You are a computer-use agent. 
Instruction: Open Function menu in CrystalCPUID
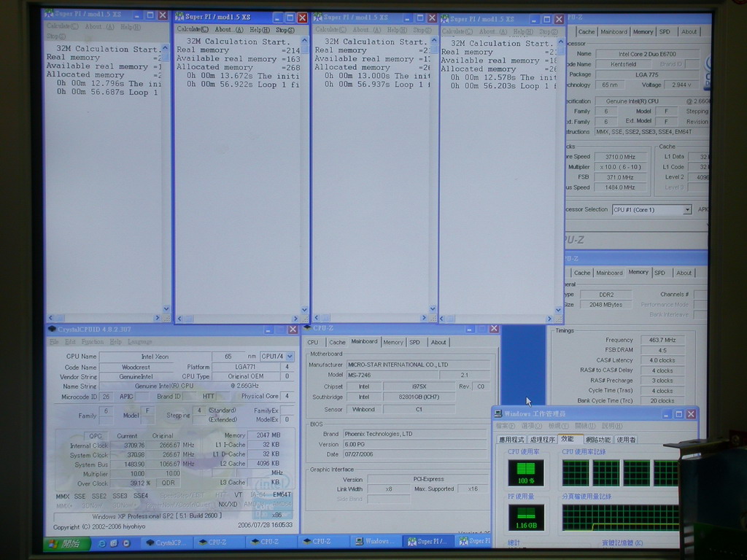pos(92,342)
